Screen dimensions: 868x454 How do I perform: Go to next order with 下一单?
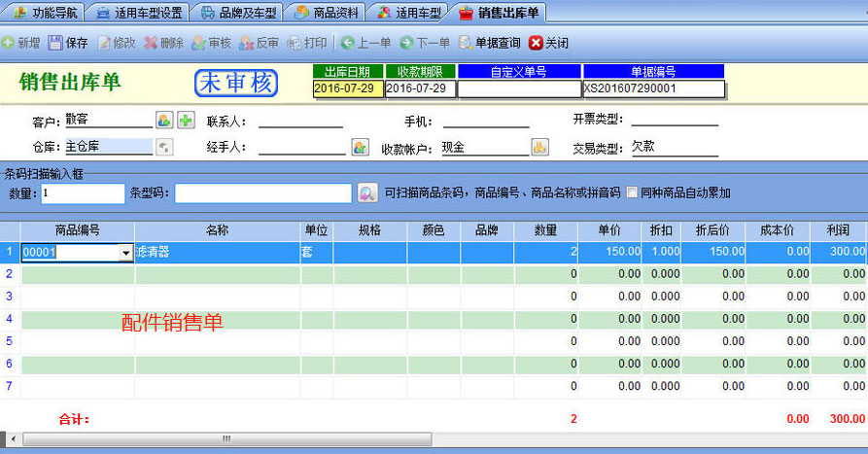pyautogui.click(x=406, y=43)
